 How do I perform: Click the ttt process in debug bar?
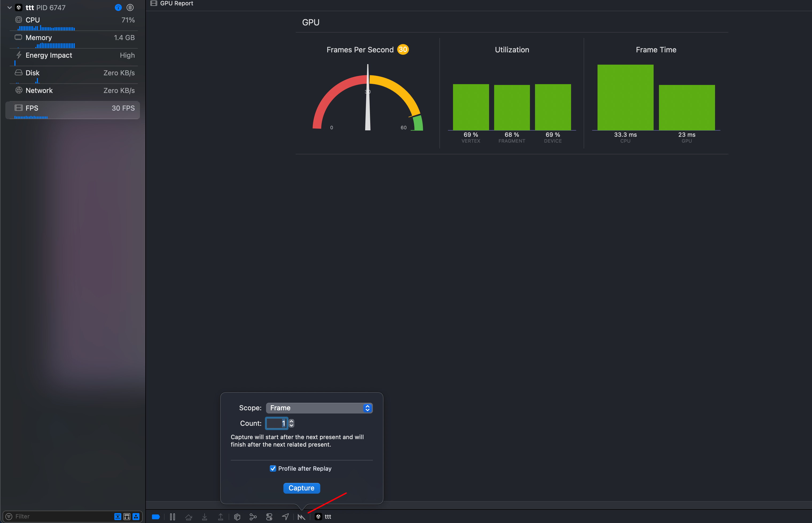(324, 517)
